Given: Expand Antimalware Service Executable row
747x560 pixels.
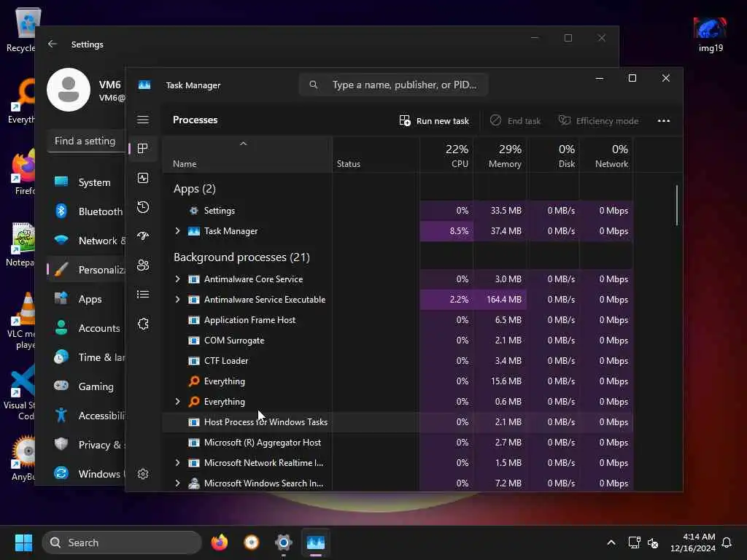Looking at the screenshot, I should click(178, 300).
